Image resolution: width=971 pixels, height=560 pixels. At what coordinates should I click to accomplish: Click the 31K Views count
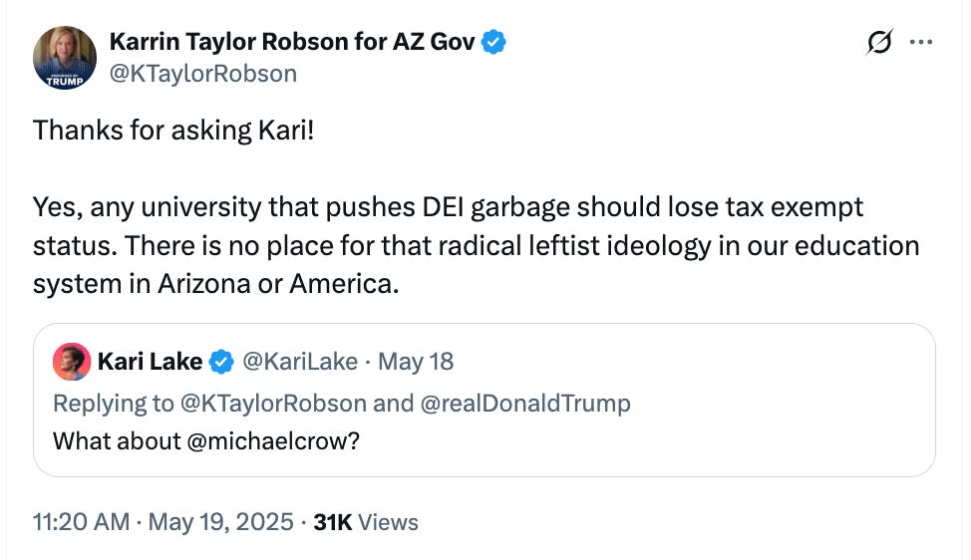click(x=365, y=522)
